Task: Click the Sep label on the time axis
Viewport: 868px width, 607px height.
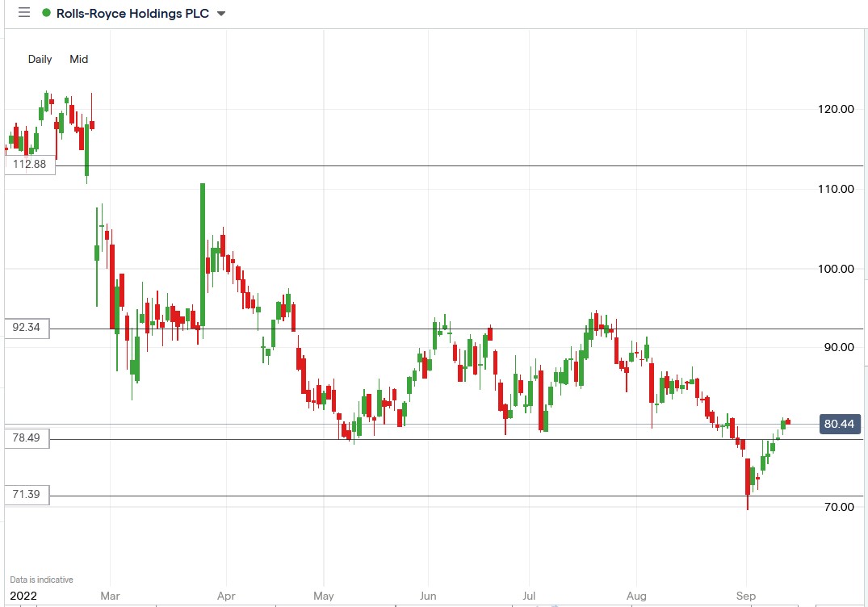Action: [745, 596]
